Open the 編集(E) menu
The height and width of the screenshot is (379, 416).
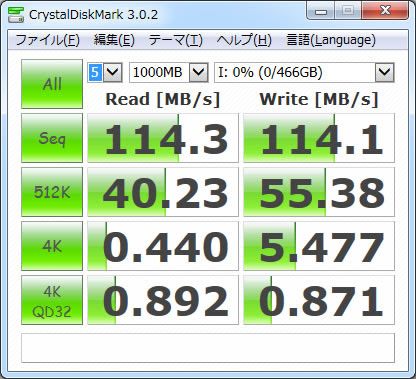coord(114,40)
